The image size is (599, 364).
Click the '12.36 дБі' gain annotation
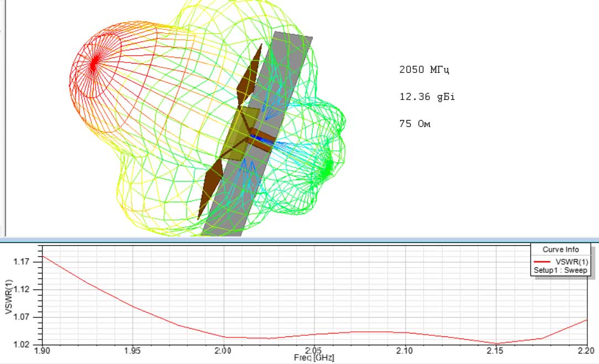427,97
